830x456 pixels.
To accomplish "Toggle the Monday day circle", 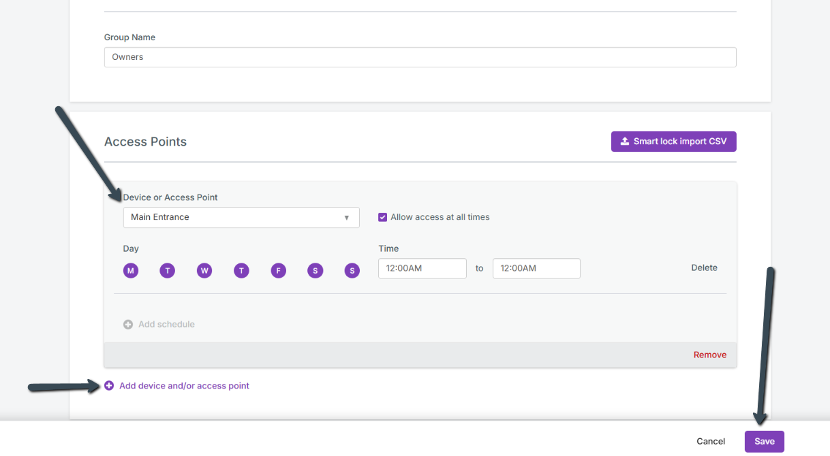I will click(x=130, y=270).
